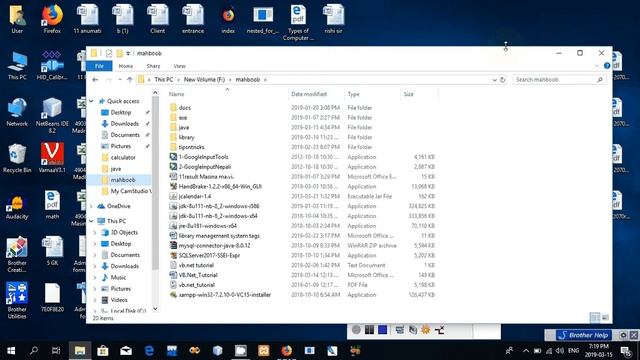Select the tipsntricks folder

191,147
